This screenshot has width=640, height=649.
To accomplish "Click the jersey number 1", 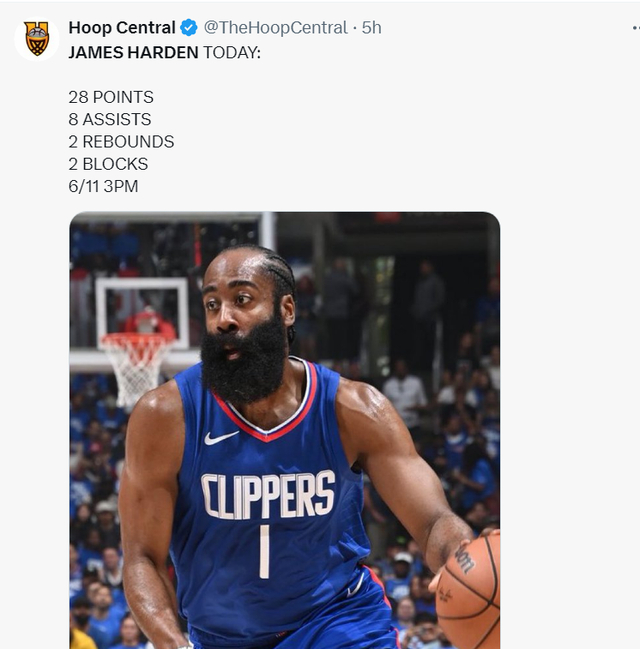I will pos(264,551).
